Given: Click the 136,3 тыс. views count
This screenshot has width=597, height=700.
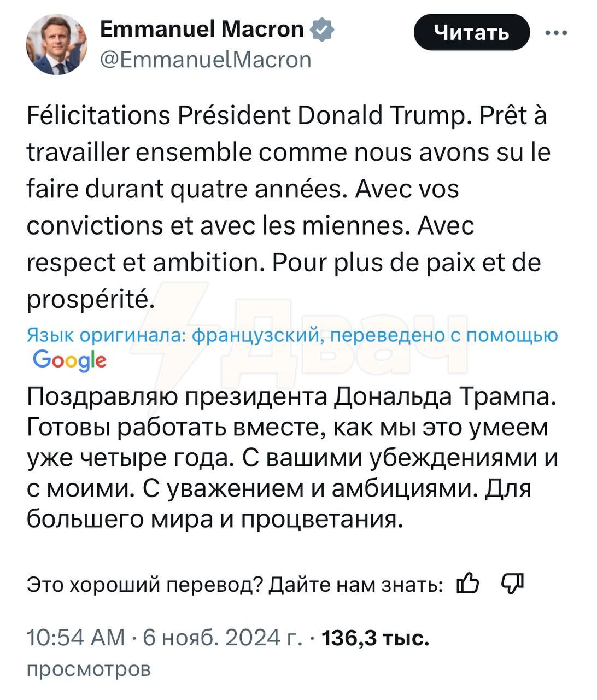Looking at the screenshot, I should pyautogui.click(x=376, y=638).
